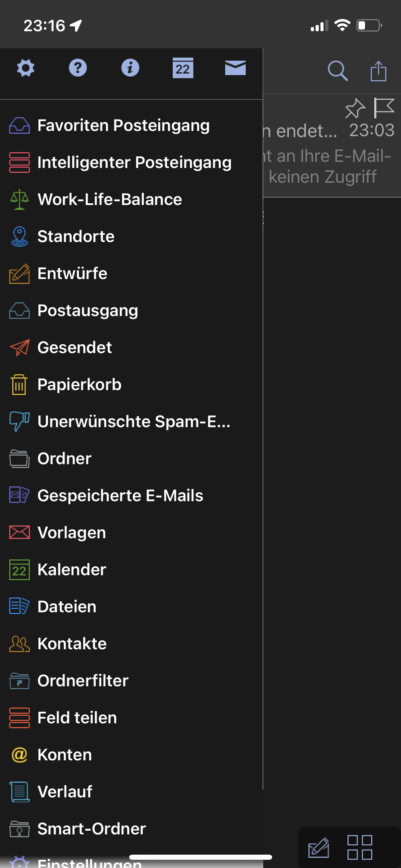Tap the settings gear icon in top toolbar
Screen dimensions: 401x868
tap(26, 68)
